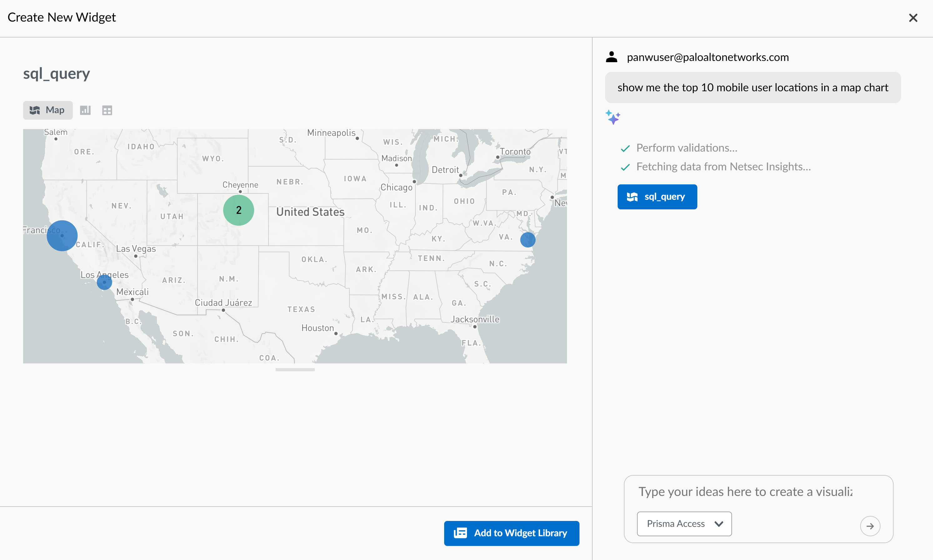Click the Fetching data checkmark icon
This screenshot has height=560, width=933.
(x=625, y=167)
